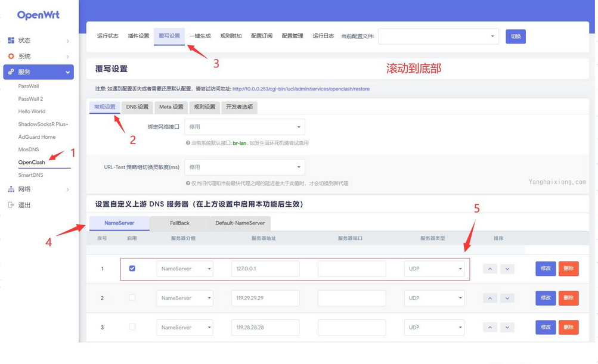Click help icon beside br-lan hint
Screen dimensions: 598x364
(188, 143)
